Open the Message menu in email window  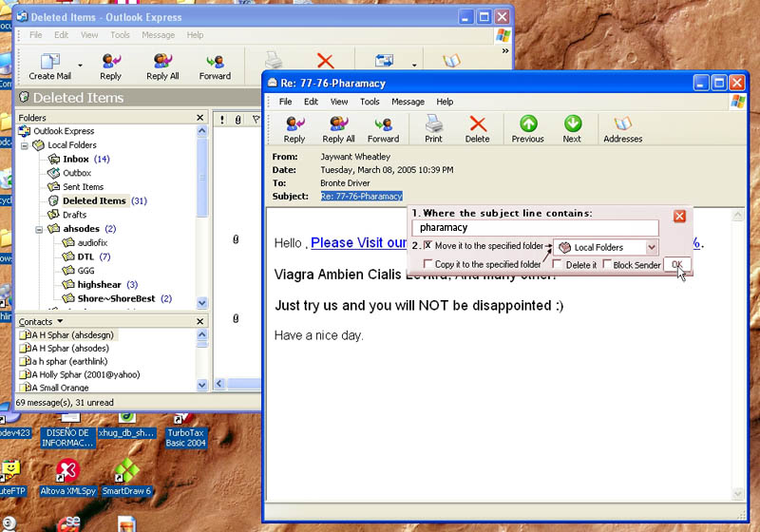click(408, 102)
